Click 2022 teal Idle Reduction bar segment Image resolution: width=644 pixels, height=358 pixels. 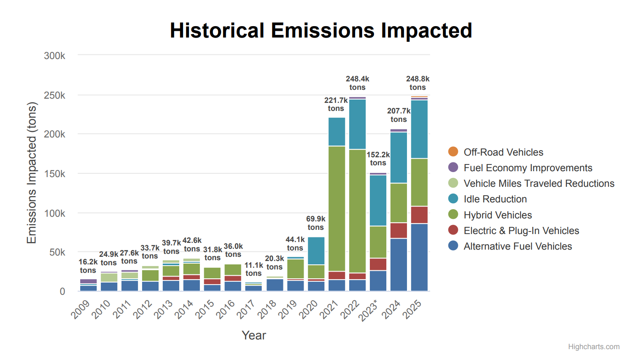(357, 124)
